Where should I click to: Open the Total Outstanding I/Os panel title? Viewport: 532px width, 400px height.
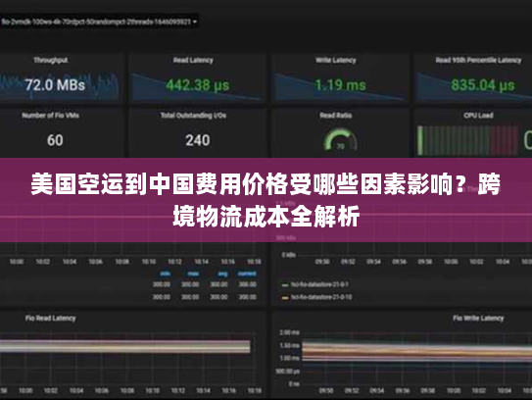click(x=193, y=115)
